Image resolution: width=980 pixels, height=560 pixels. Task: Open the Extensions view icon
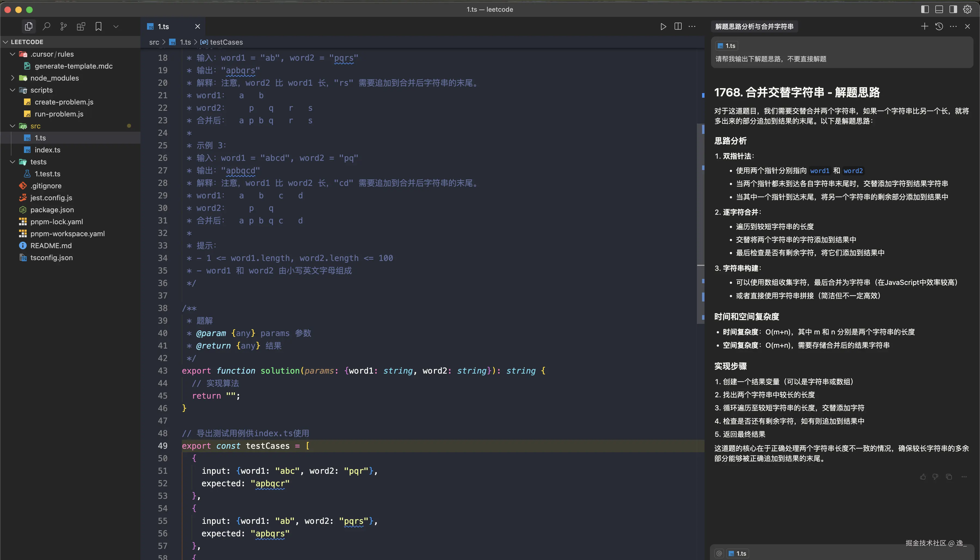pos(81,27)
